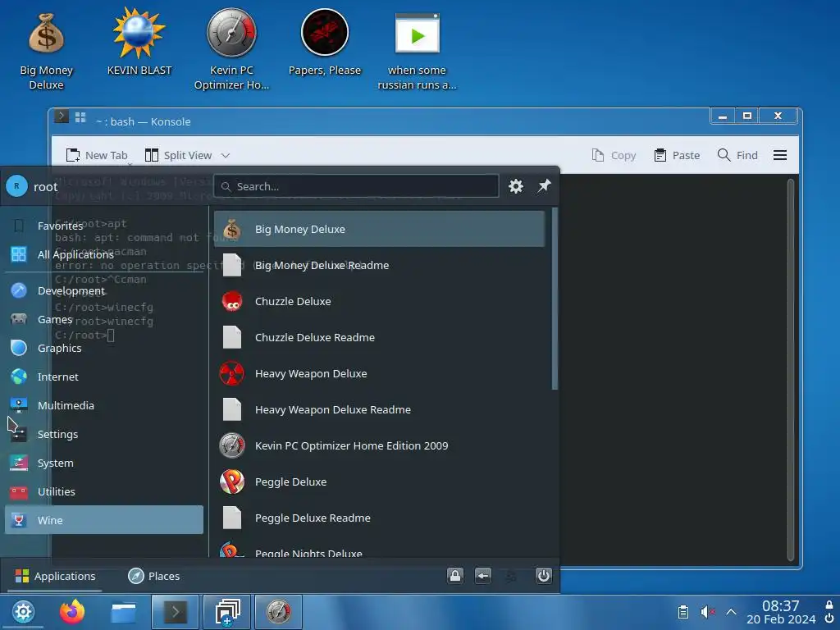
Task: Open the System category
Action: point(104,463)
